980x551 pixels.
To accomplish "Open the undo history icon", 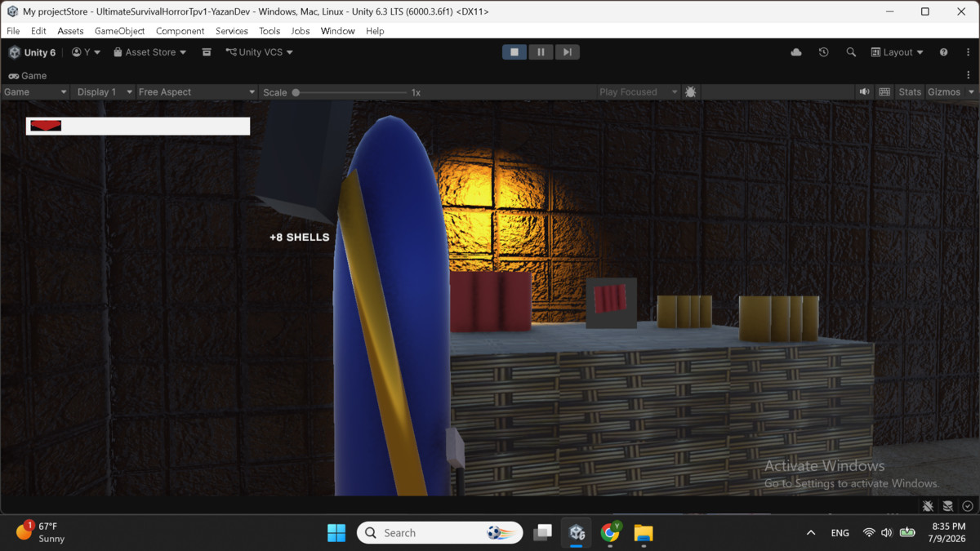I will click(823, 52).
